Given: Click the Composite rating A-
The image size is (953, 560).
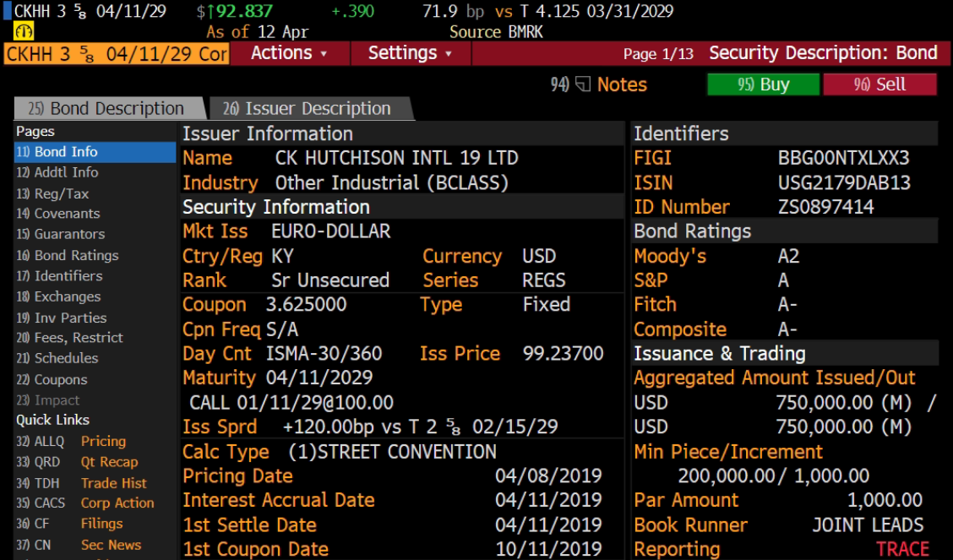Looking at the screenshot, I should tap(787, 329).
